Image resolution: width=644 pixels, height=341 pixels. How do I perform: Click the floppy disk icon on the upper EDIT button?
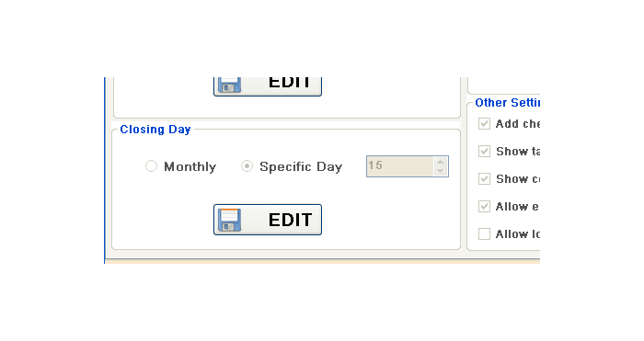[229, 85]
